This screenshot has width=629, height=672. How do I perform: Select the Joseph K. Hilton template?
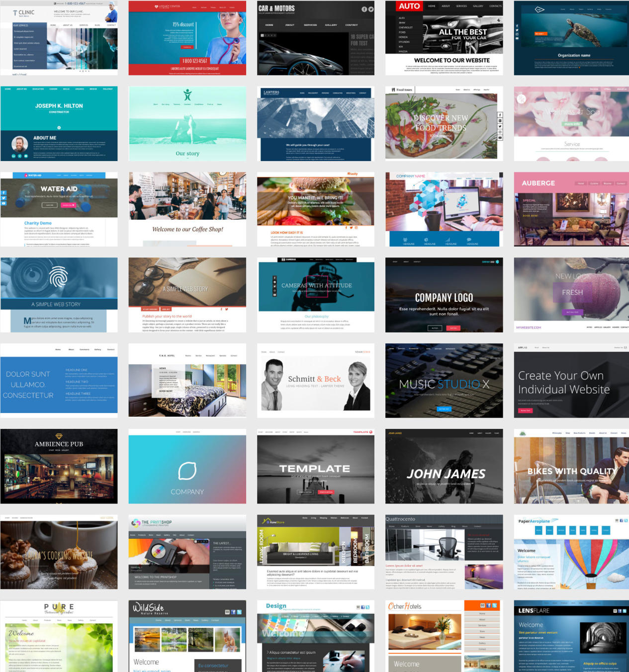[x=59, y=124]
